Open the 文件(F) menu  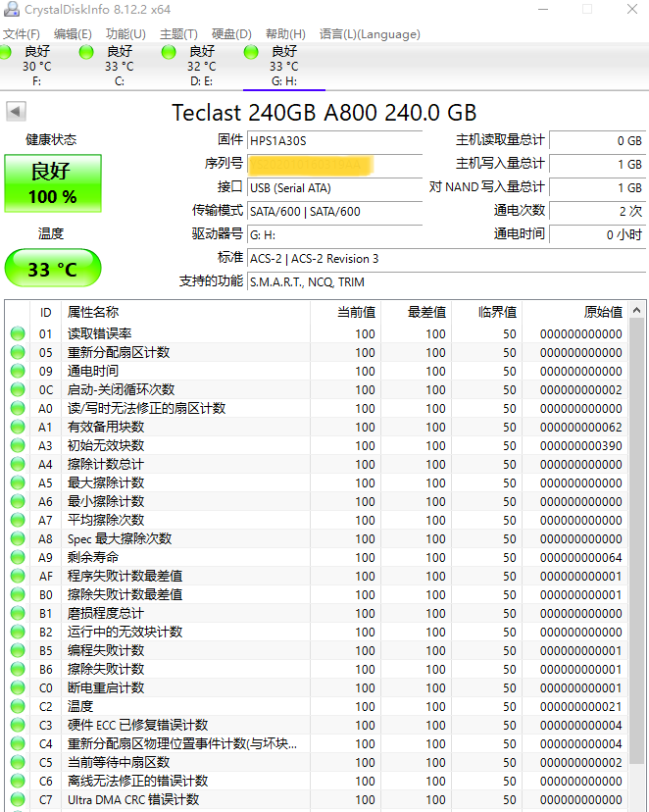[x=22, y=34]
